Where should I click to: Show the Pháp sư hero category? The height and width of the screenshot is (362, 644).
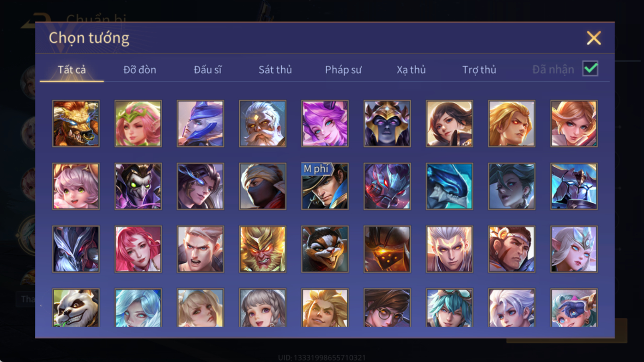coord(343,70)
